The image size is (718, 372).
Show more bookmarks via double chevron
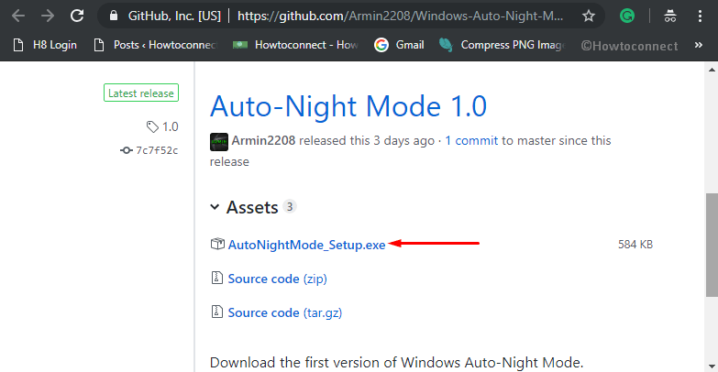698,45
